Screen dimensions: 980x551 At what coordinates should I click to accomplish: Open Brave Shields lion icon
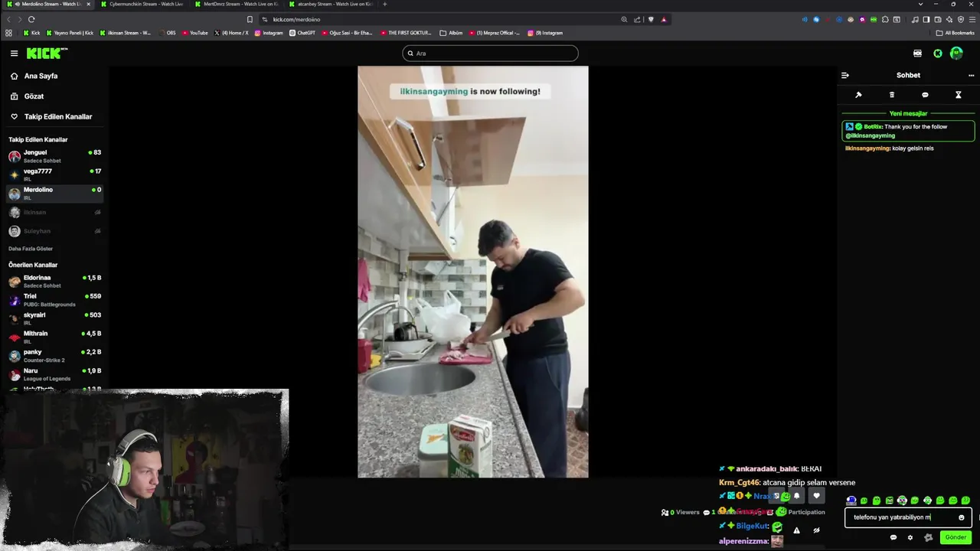(x=651, y=19)
